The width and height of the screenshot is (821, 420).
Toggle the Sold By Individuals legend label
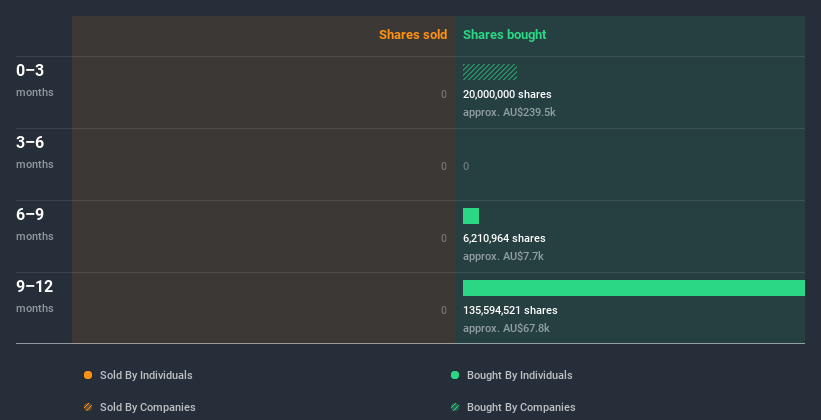[x=146, y=375]
